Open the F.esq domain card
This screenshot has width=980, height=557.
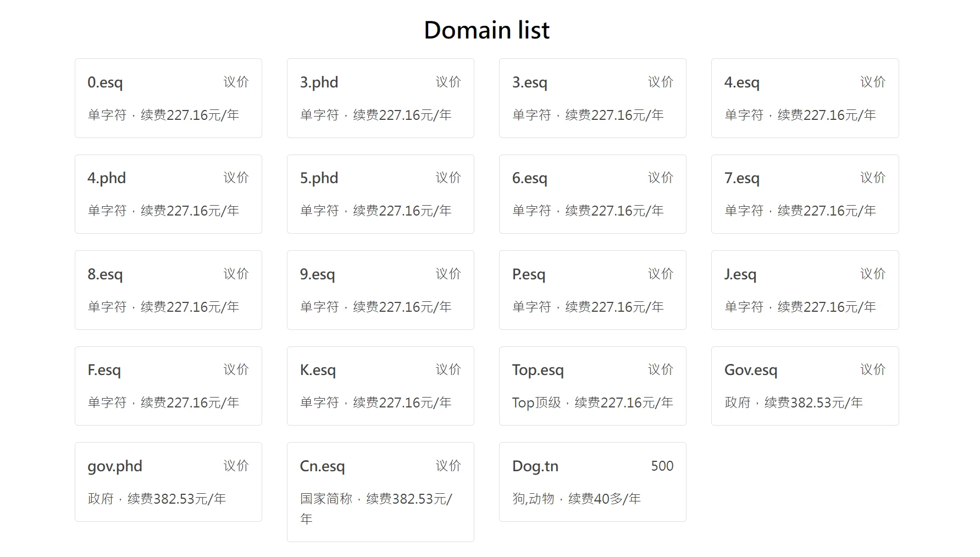168,386
